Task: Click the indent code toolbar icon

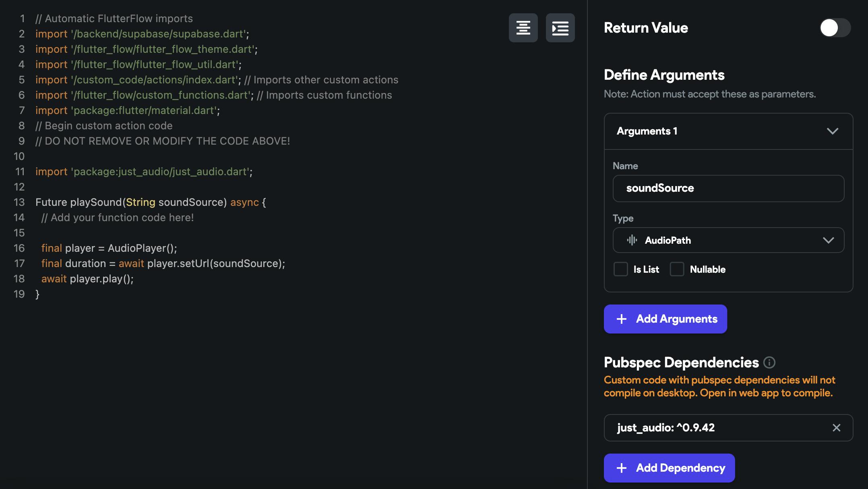Action: [560, 28]
